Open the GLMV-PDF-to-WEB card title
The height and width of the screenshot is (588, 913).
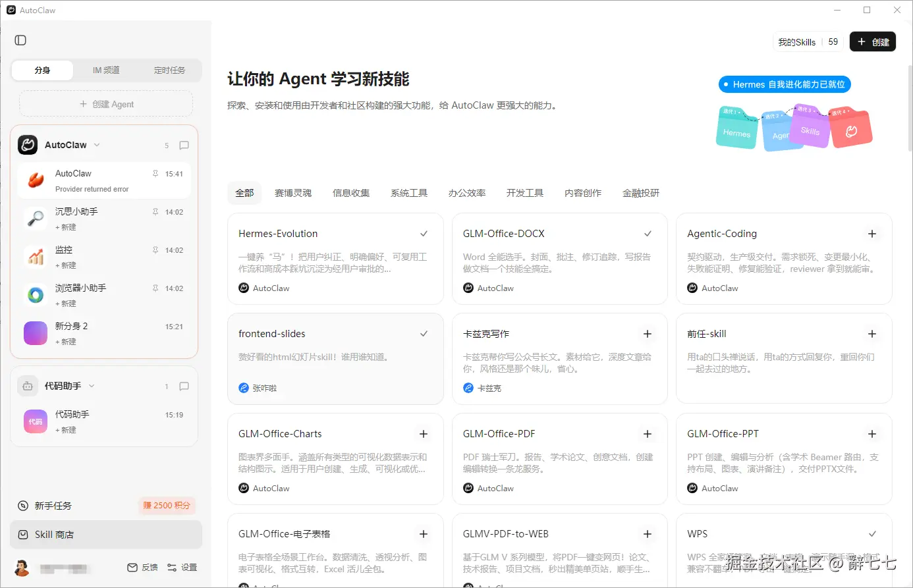coord(506,534)
